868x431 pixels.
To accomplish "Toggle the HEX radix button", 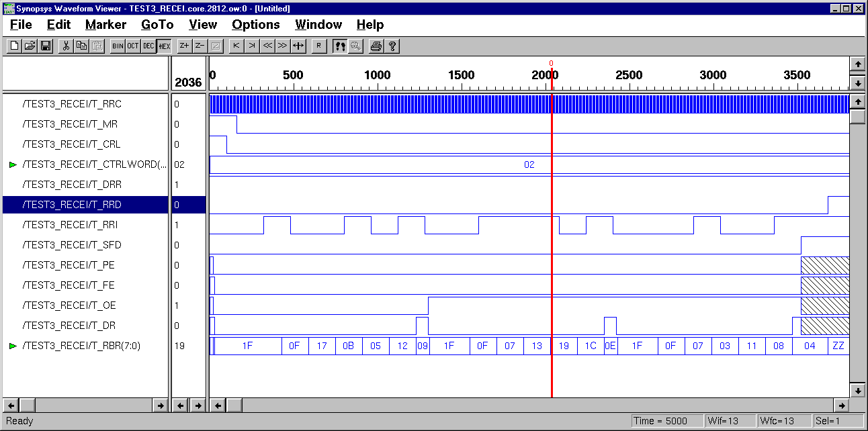I will click(x=164, y=46).
